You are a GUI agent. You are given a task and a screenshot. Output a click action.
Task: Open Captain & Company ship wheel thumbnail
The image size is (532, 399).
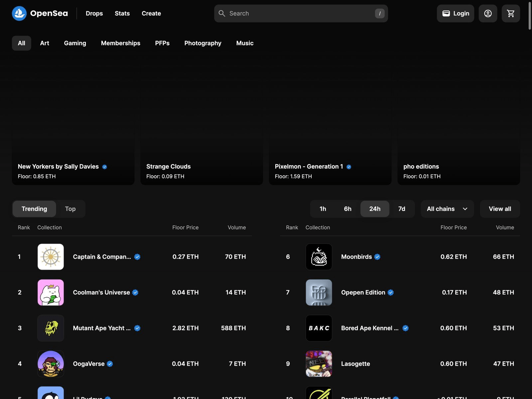[51, 257]
